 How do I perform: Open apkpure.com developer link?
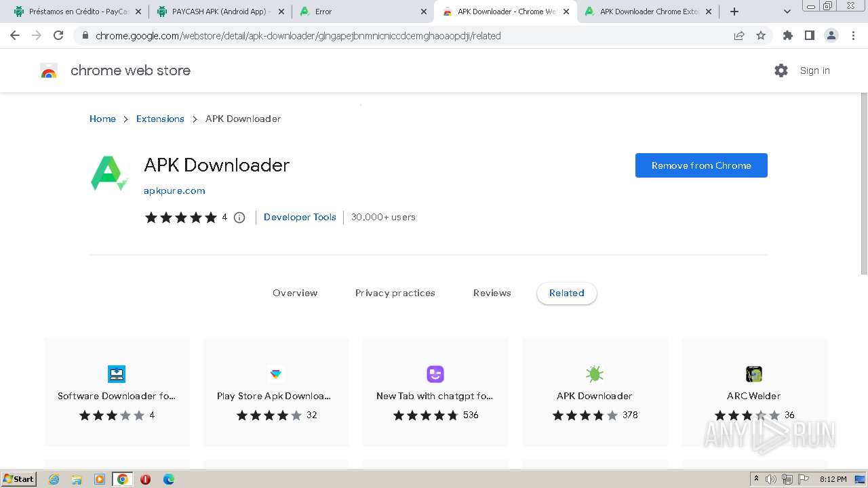[x=174, y=190]
